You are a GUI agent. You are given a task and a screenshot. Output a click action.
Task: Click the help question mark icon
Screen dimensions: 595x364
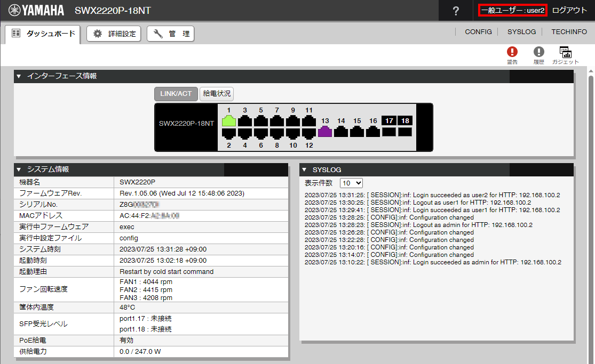[x=456, y=11]
